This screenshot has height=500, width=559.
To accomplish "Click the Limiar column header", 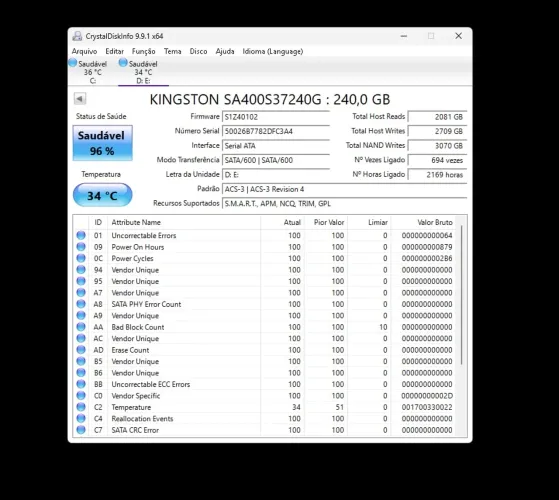I will (369, 222).
